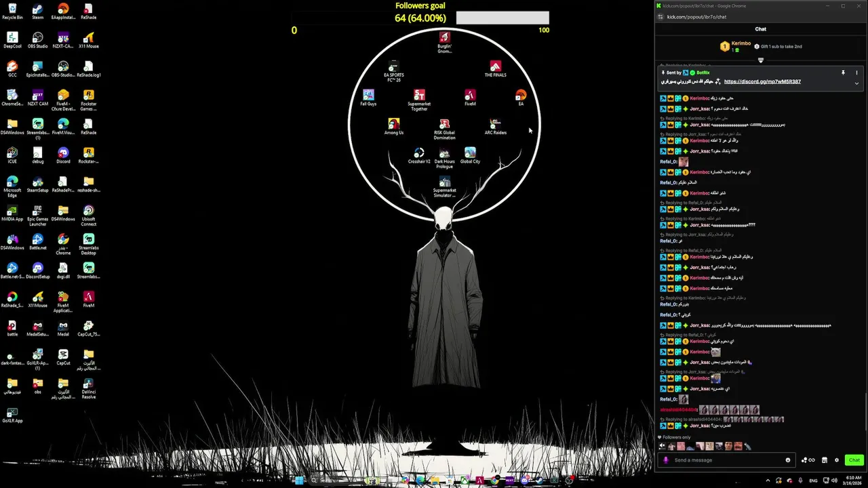
Task: Open the ENG language indicator
Action: click(x=813, y=480)
